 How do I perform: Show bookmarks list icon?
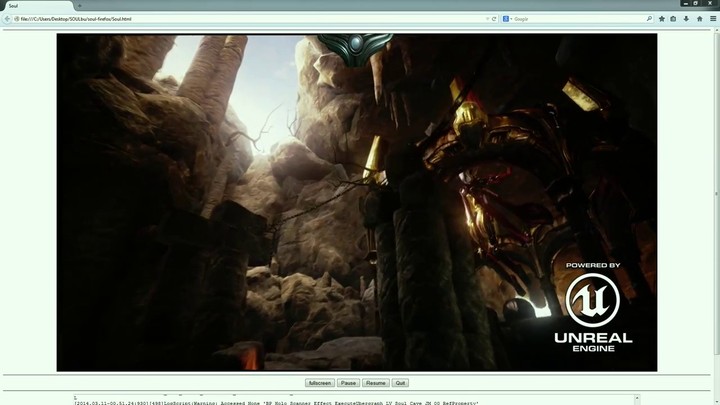coord(673,19)
